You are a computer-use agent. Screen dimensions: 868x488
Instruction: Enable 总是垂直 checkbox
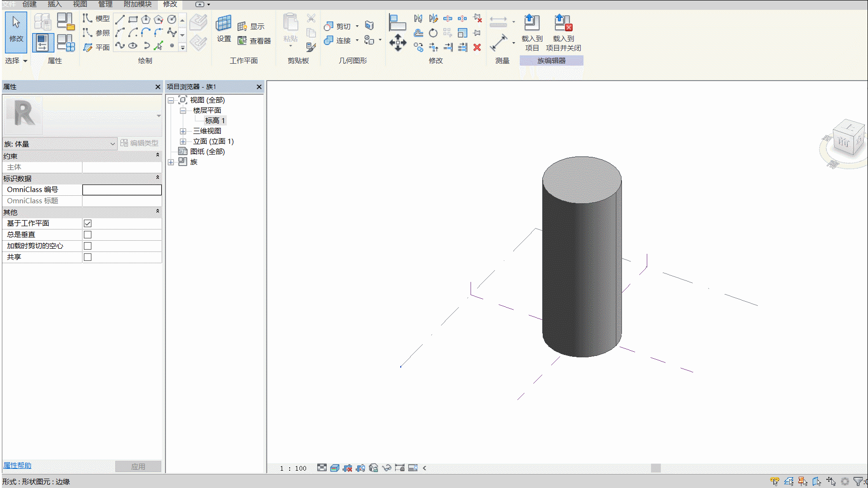88,235
